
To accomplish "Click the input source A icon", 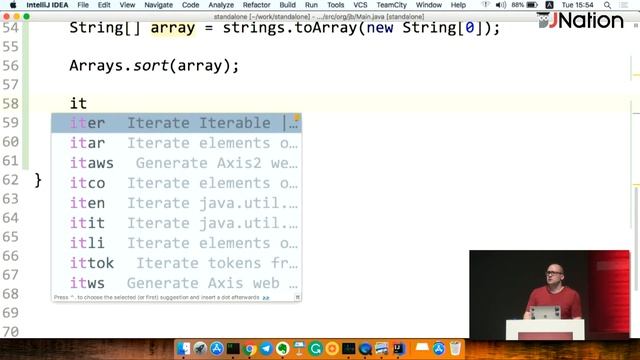I will point(549,5).
